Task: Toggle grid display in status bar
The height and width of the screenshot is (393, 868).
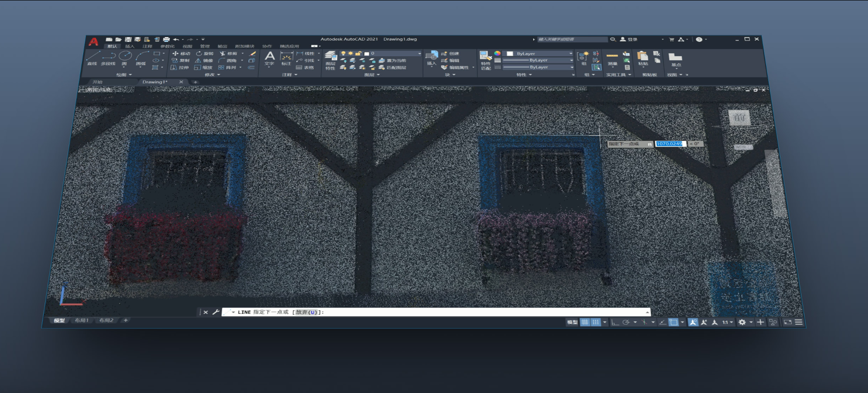Action: (x=585, y=322)
